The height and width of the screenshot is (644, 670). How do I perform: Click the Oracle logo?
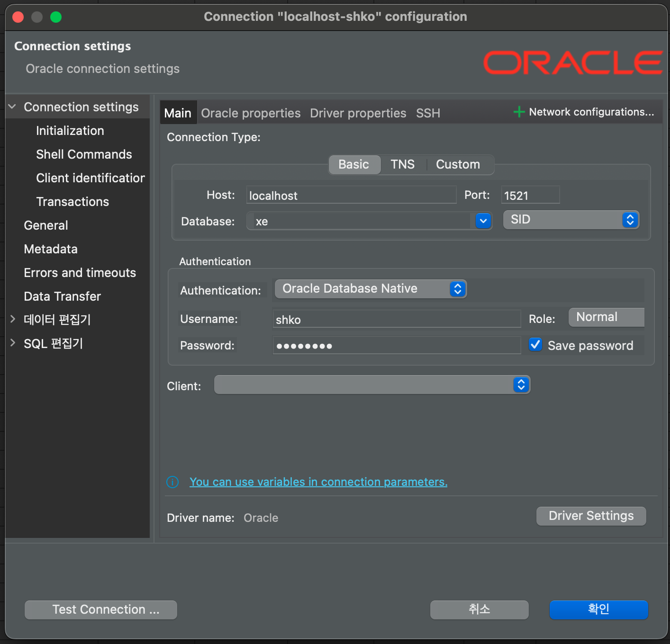click(573, 63)
